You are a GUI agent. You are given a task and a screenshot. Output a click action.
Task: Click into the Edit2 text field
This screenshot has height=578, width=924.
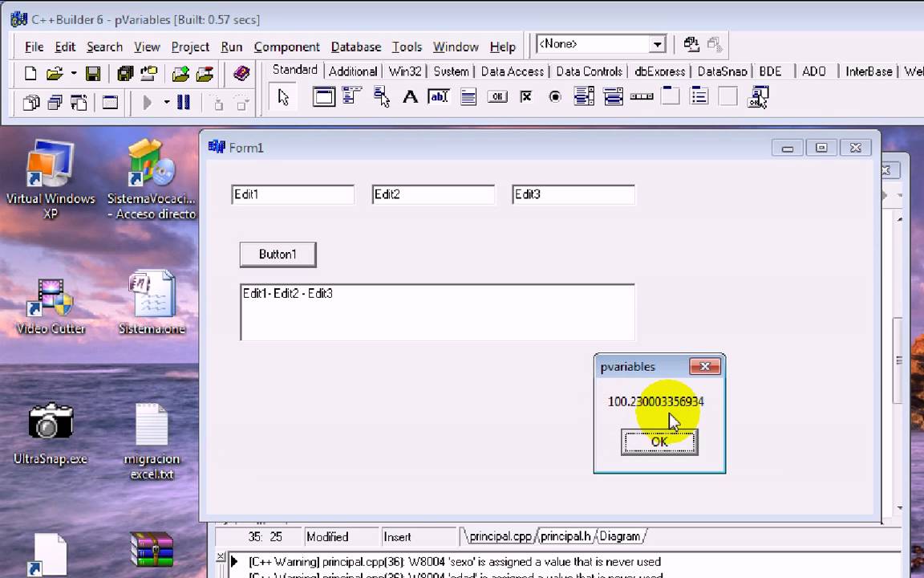434,194
